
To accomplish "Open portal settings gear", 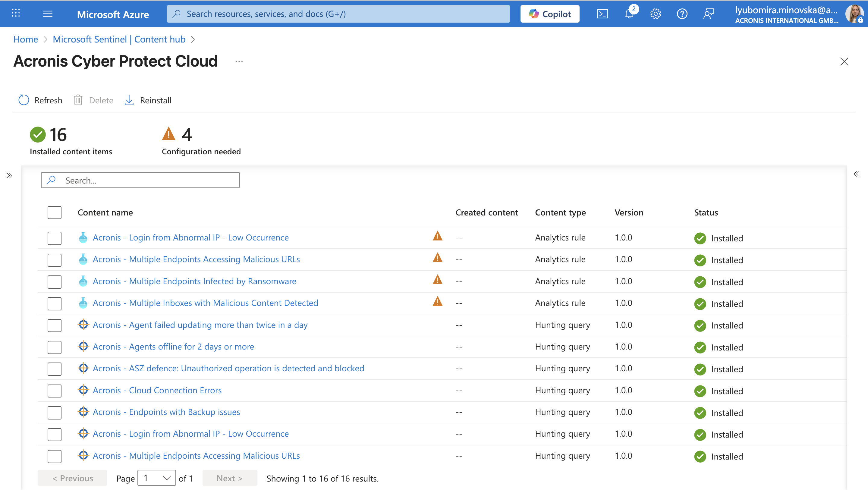I will point(656,14).
